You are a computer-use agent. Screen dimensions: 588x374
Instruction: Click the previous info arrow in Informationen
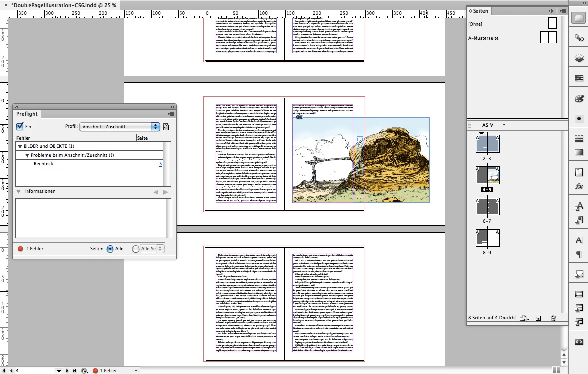[156, 192]
